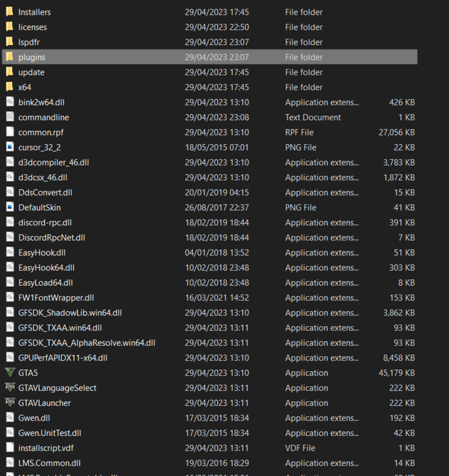Select the lspdfr folder icon
449x476 pixels.
[x=10, y=42]
